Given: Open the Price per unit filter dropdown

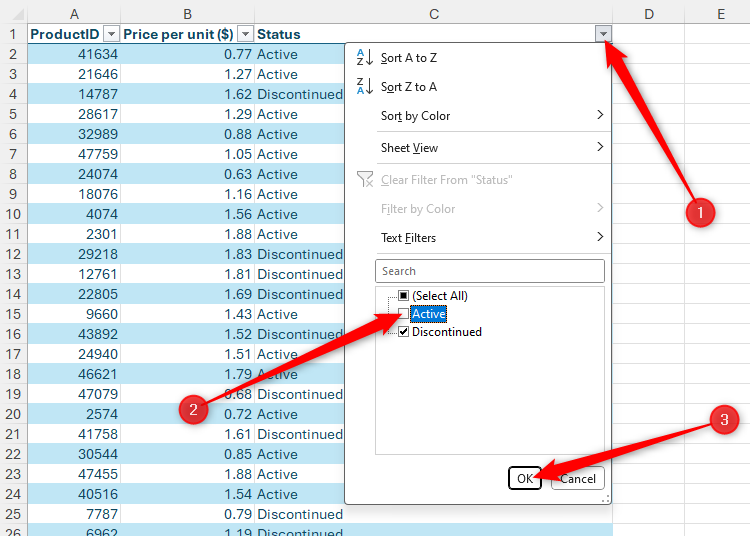Looking at the screenshot, I should pos(245,34).
